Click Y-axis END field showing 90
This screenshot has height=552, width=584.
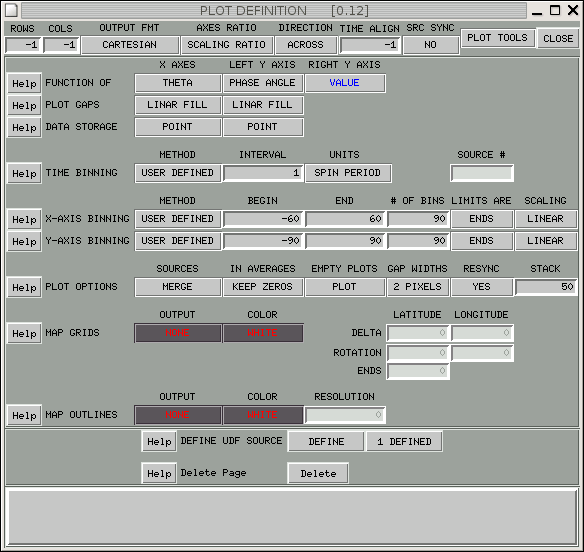[345, 241]
